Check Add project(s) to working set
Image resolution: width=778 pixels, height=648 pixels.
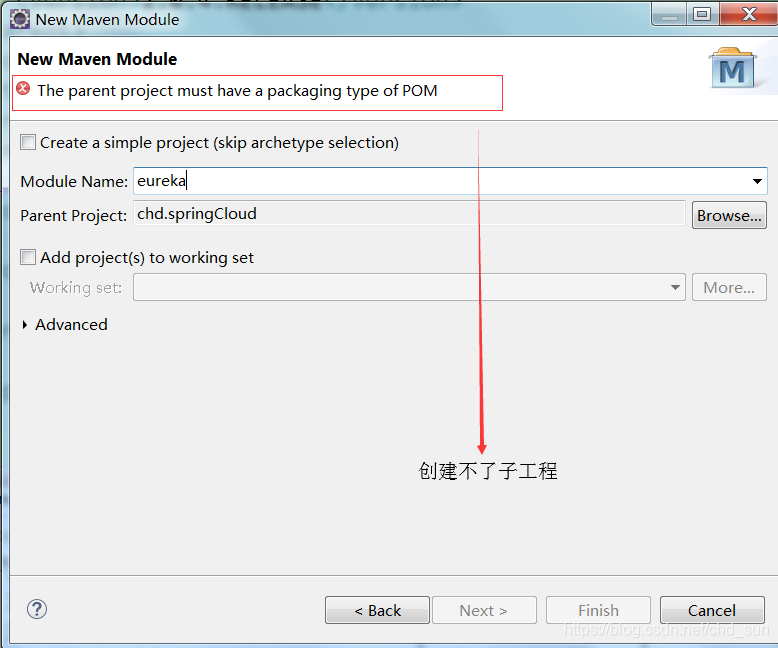click(x=28, y=258)
